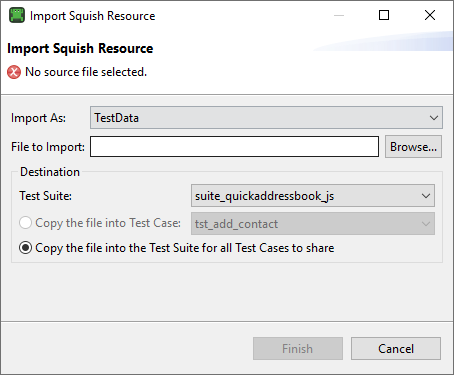Screen dimensions: 454x375
Task: Click the Cancel button
Action: pyautogui.click(x=396, y=349)
